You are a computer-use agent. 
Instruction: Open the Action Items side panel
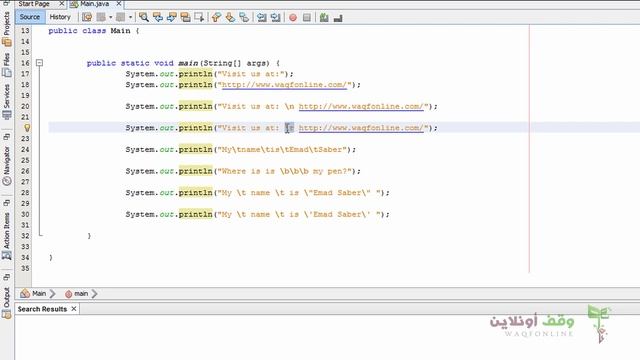[7, 236]
